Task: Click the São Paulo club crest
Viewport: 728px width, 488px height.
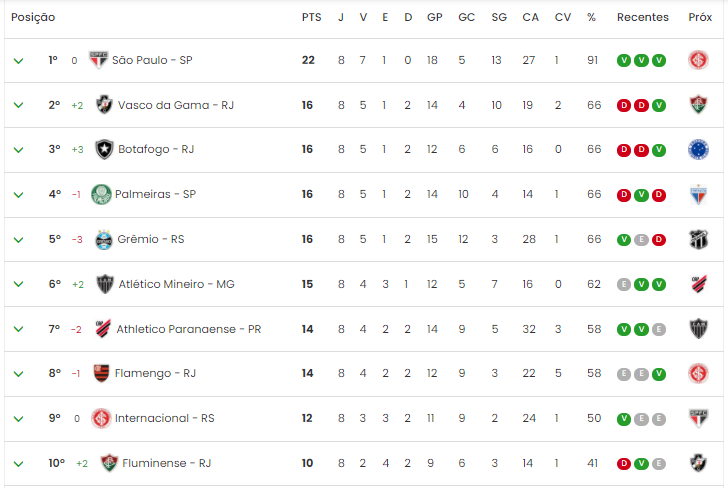Action: 98,60
